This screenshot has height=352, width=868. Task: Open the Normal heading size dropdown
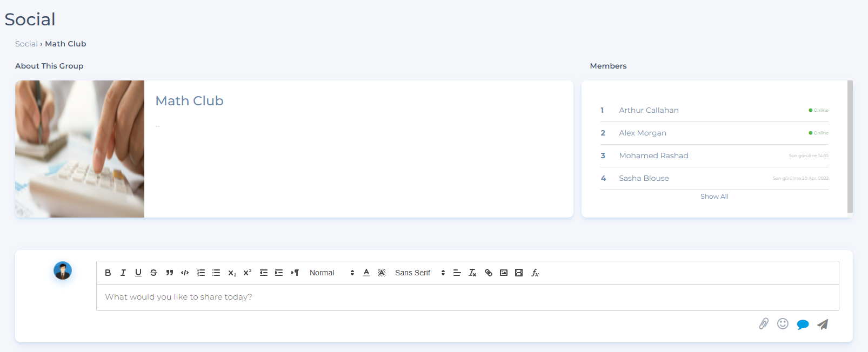pyautogui.click(x=331, y=273)
